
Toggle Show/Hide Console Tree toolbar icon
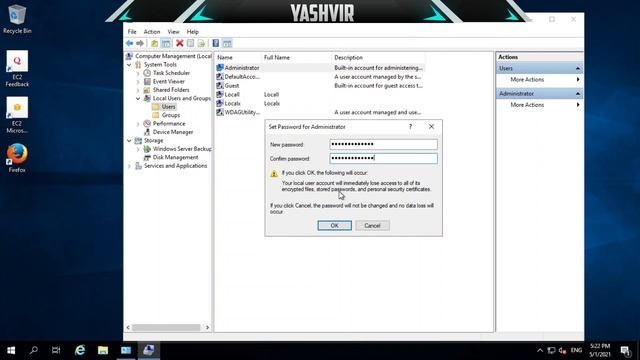click(x=166, y=43)
